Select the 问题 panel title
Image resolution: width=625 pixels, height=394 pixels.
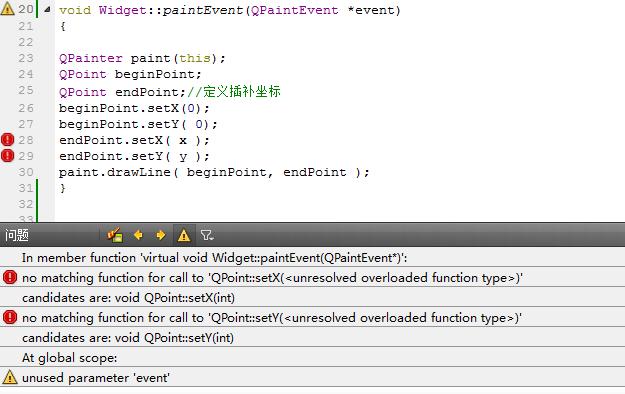(x=17, y=235)
